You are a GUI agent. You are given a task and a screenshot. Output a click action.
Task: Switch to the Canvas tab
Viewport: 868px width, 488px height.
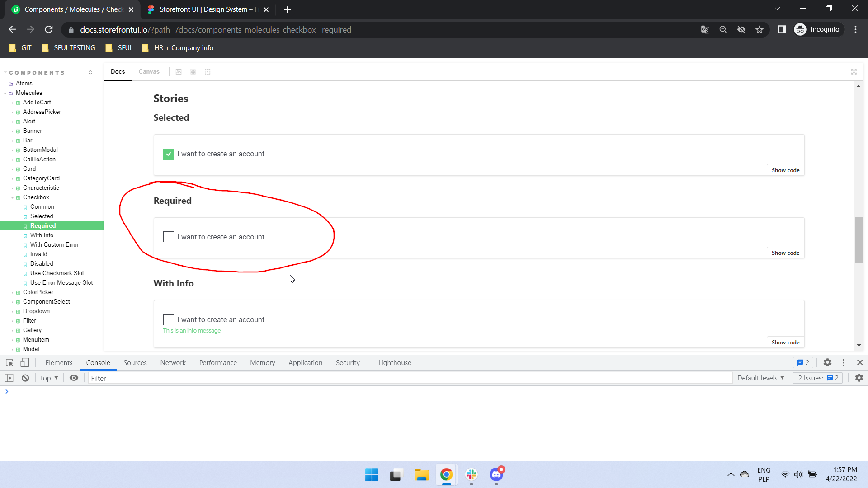pos(149,71)
